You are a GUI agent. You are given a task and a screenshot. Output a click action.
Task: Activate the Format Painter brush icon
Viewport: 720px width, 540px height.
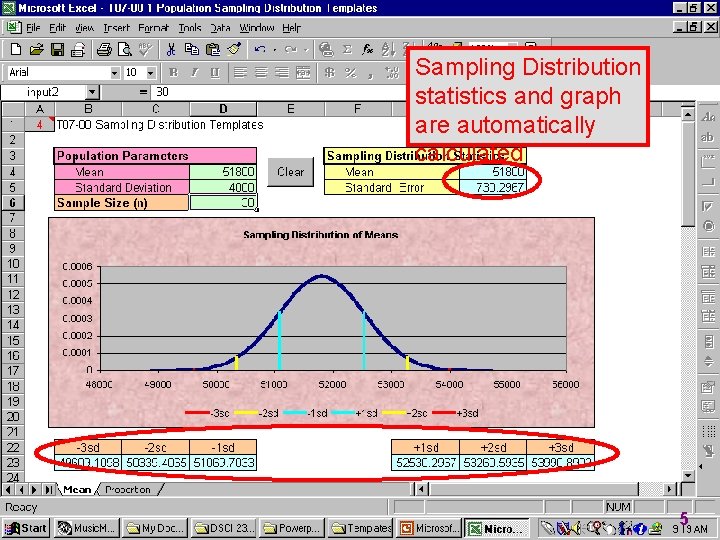click(234, 49)
